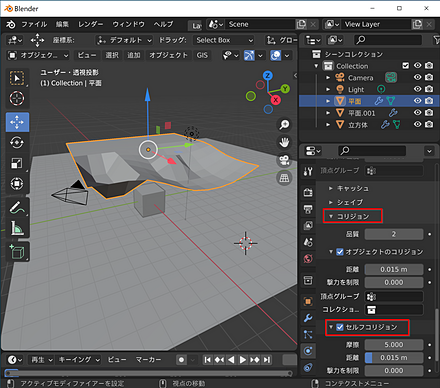
Task: Open the デフォルト orientation dropdown
Action: [x=124, y=40]
